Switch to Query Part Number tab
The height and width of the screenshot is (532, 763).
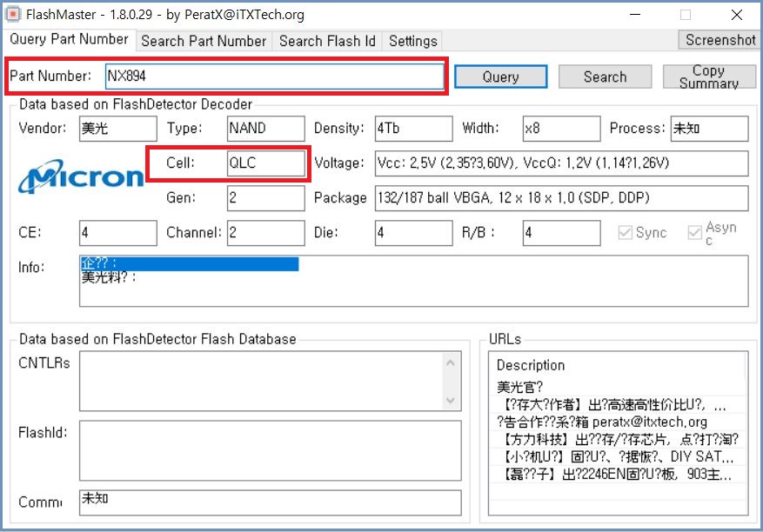69,39
